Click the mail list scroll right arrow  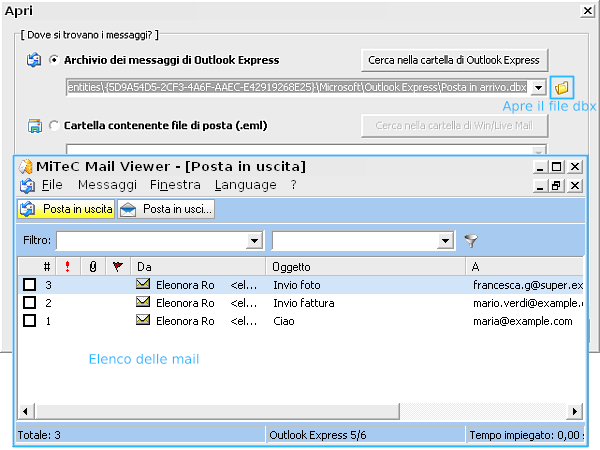574,411
